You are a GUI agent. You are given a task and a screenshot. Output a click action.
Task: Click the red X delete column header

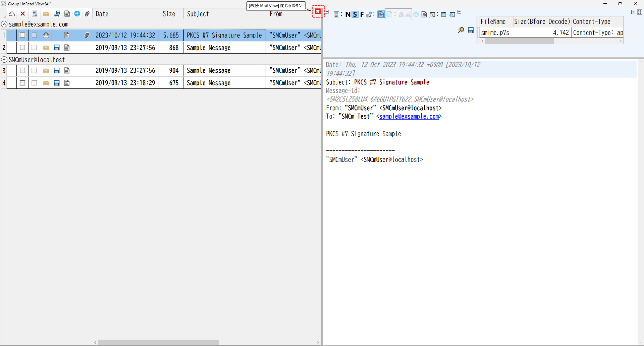pos(22,14)
